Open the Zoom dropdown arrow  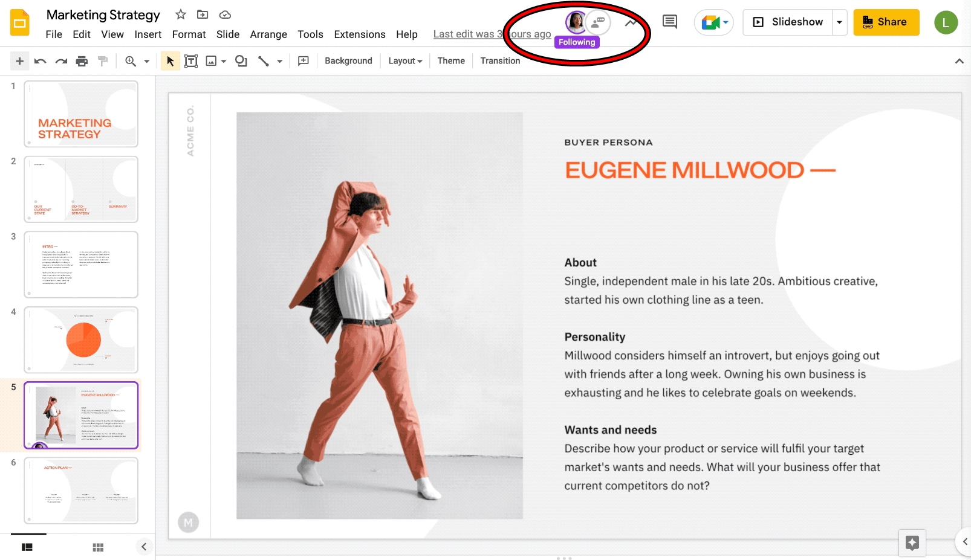coord(145,60)
